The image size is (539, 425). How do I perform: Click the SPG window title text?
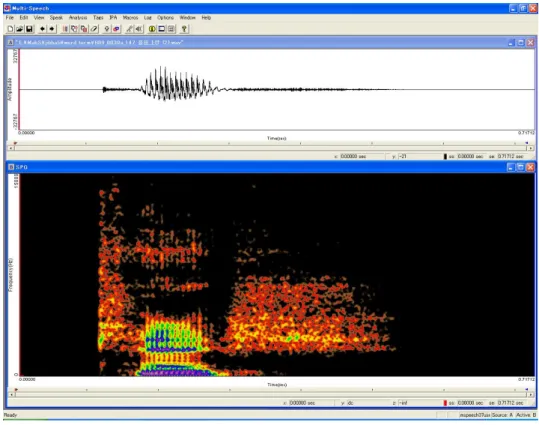22,167
